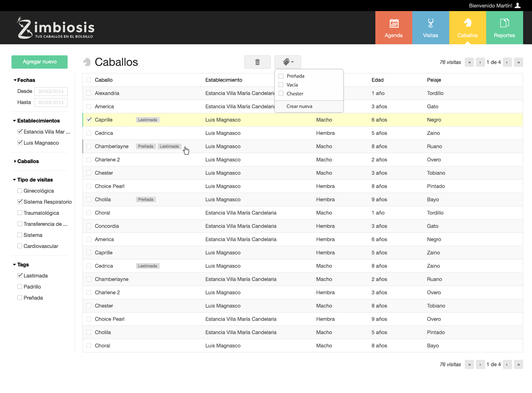
Task: Check the Vacía option in tag dropdown
Action: (x=281, y=85)
